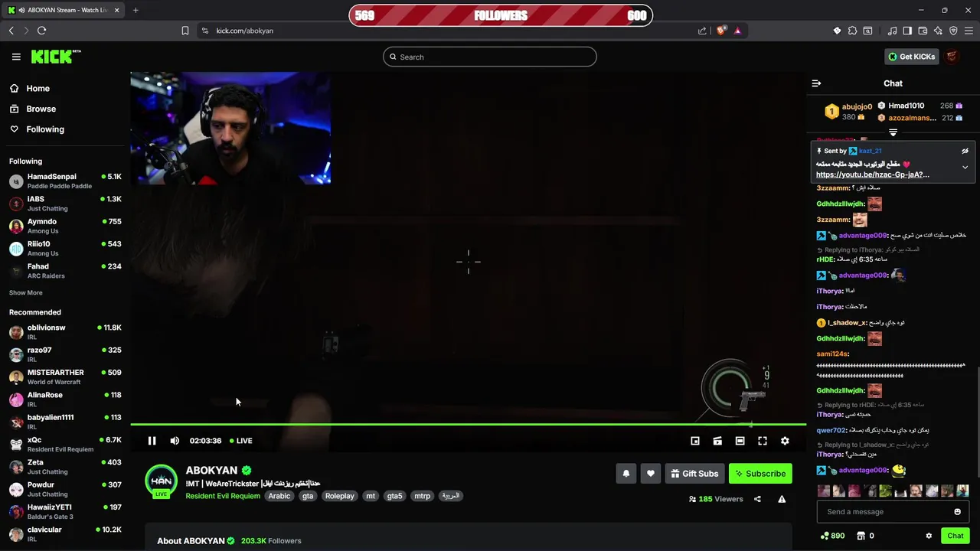Click the green stream seek bar
980x551 pixels.
[x=468, y=424]
